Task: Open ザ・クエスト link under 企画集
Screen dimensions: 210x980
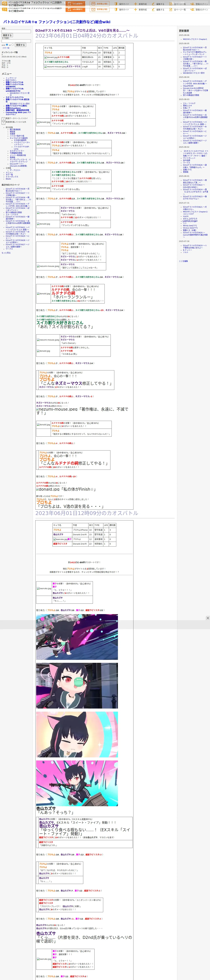Action: [15, 170]
